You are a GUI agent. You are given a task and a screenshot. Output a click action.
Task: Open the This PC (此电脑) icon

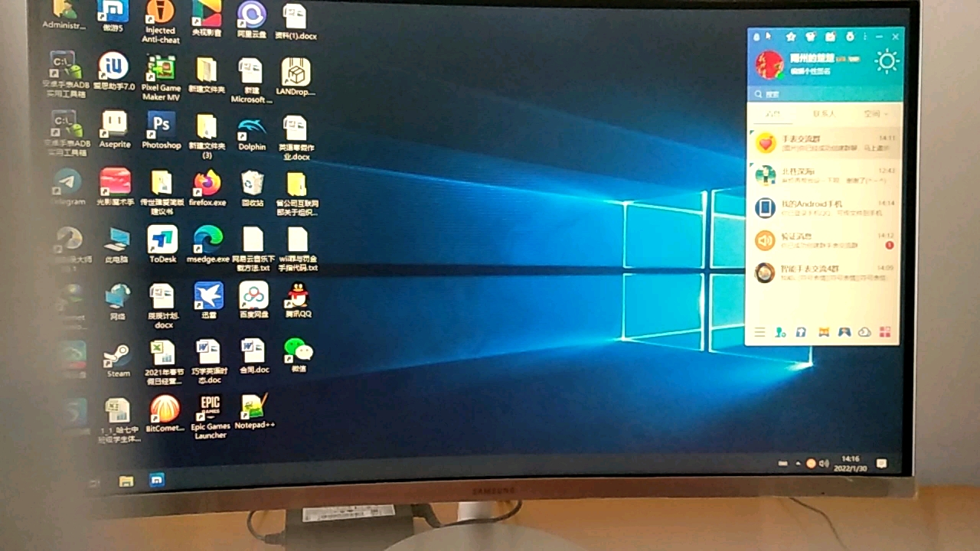coord(116,245)
